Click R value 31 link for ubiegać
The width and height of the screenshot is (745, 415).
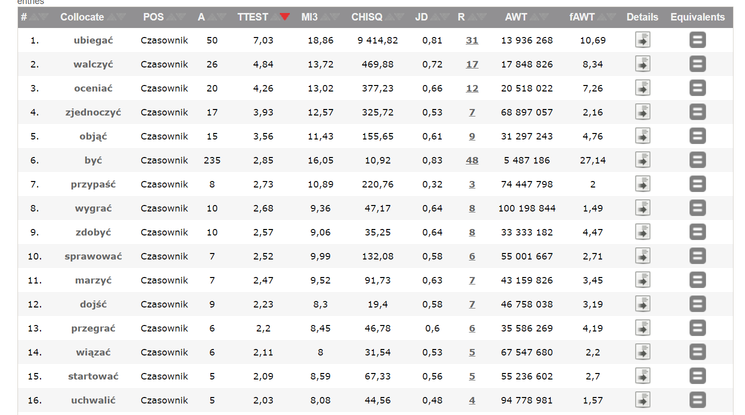point(472,40)
